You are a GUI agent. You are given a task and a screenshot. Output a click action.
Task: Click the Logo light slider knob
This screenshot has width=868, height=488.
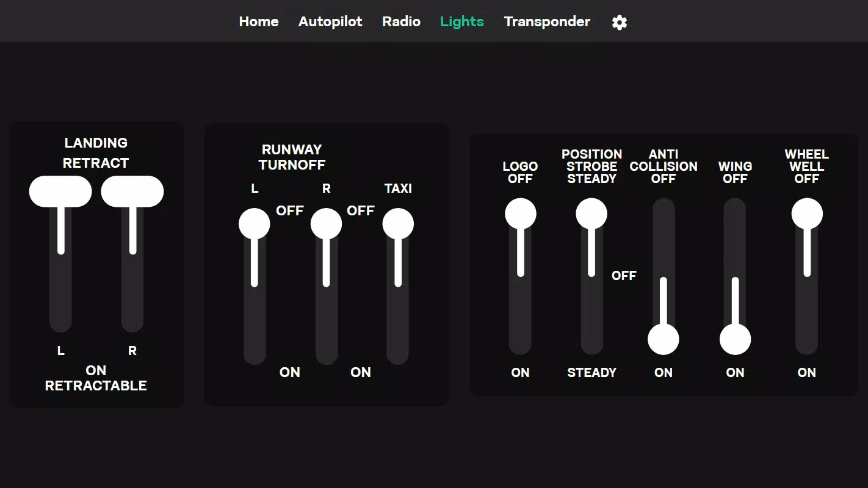click(521, 214)
